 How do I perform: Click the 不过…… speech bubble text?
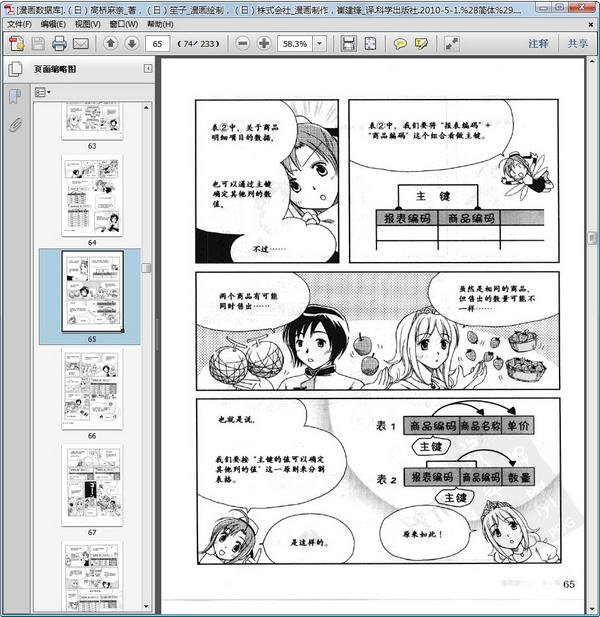point(270,249)
